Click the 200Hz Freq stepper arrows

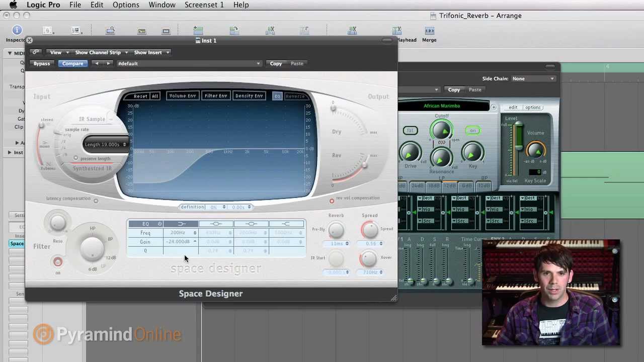(195, 233)
